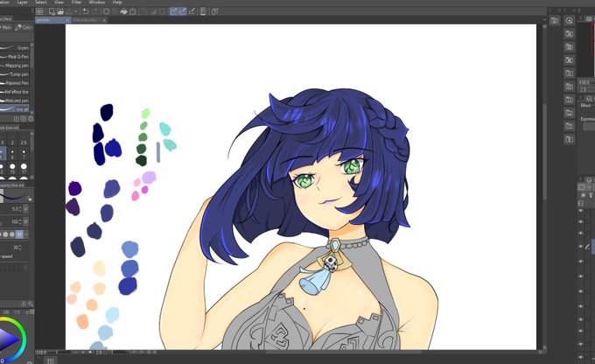Click the zoom percentage field below canvas
Viewport: 595px width, 364px height.
[x=41, y=353]
